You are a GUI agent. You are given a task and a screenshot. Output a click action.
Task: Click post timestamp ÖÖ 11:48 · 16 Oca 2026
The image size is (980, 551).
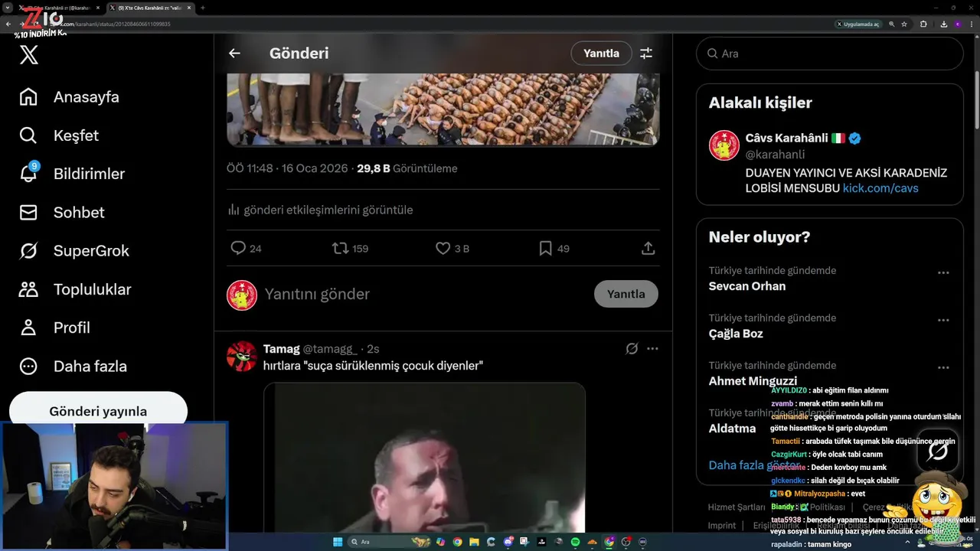pyautogui.click(x=287, y=168)
